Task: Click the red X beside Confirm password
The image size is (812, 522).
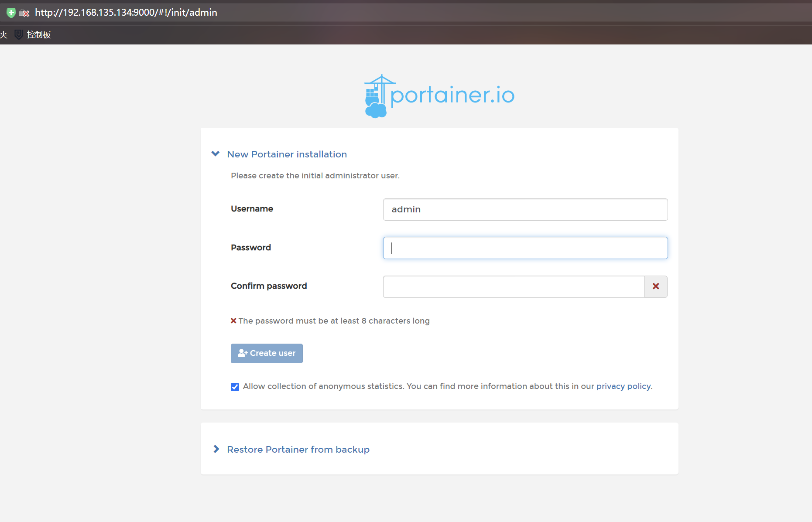Action: coord(656,287)
